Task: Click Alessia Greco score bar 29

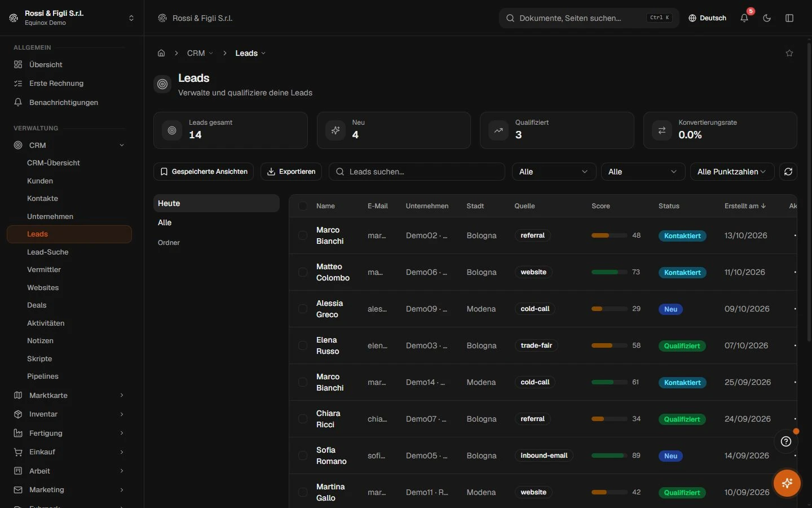Action: [x=610, y=309]
